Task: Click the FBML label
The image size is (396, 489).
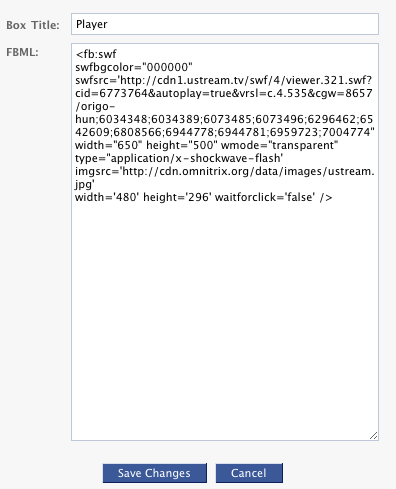Action: pos(22,52)
